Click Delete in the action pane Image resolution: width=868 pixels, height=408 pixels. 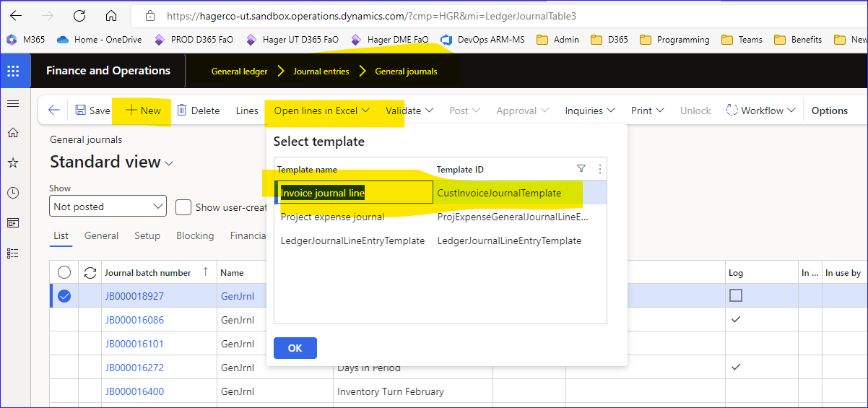(198, 110)
